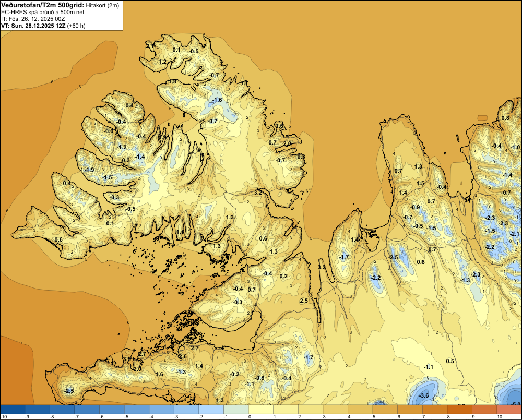The height and width of the screenshot is (420, 522).
Task: Click the '(+60 h)' forecast offset text
Action: [x=76, y=26]
